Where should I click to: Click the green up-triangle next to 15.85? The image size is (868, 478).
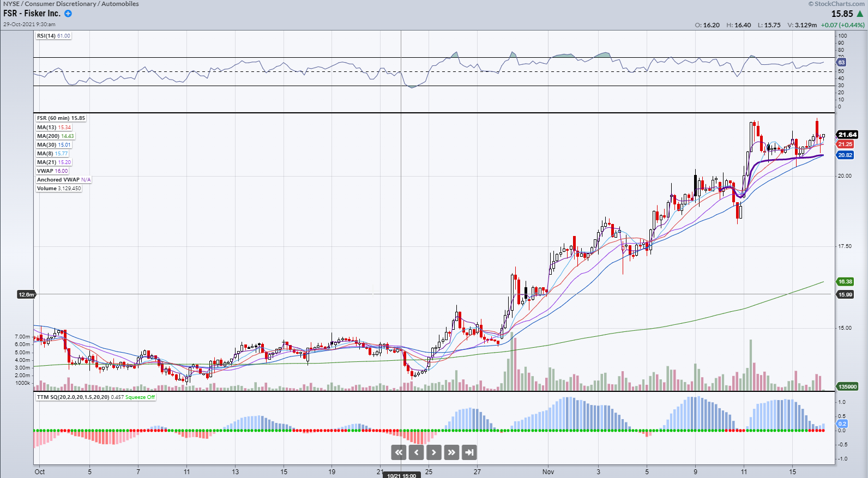[x=860, y=14]
